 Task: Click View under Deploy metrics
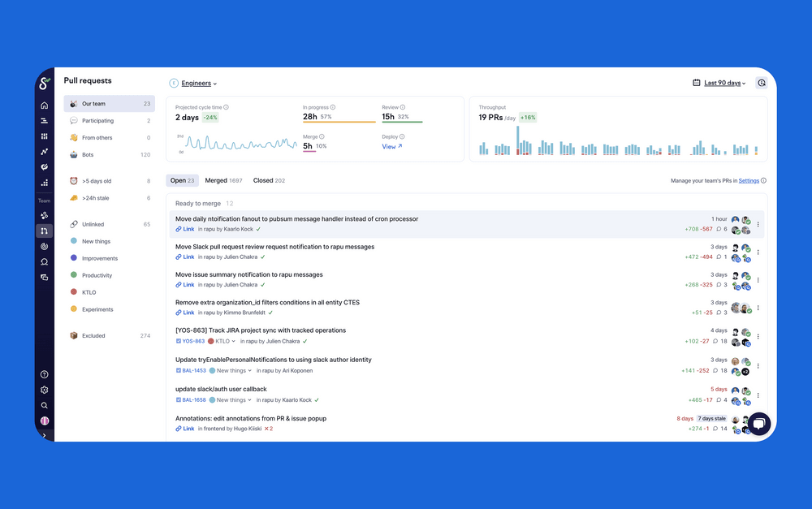(390, 148)
